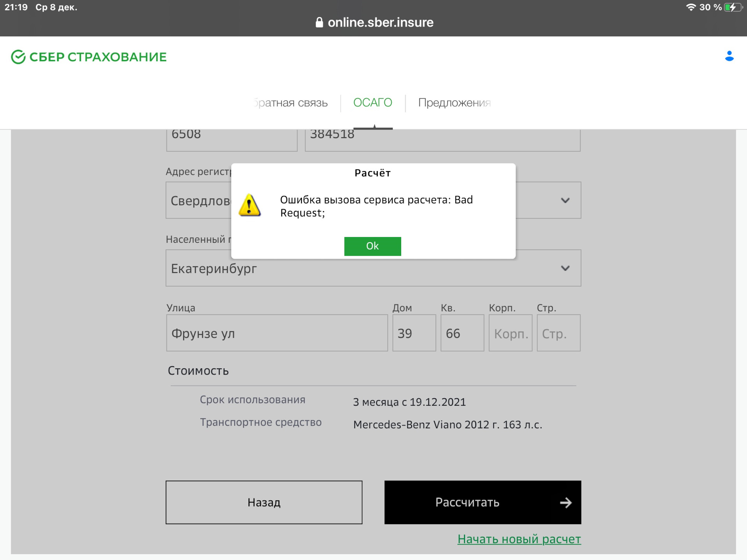Screen dimensions: 747x560
Task: Switch to the ОСАГО tab
Action: [x=372, y=103]
